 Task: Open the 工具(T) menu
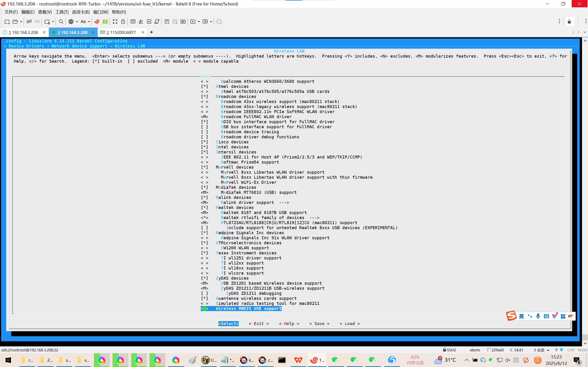pos(62,12)
